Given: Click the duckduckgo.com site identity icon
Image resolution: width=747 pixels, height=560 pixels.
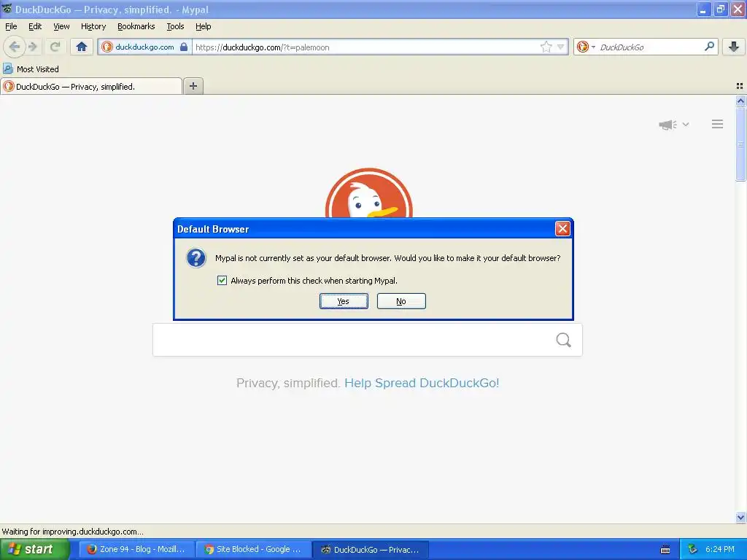Looking at the screenshot, I should click(107, 47).
